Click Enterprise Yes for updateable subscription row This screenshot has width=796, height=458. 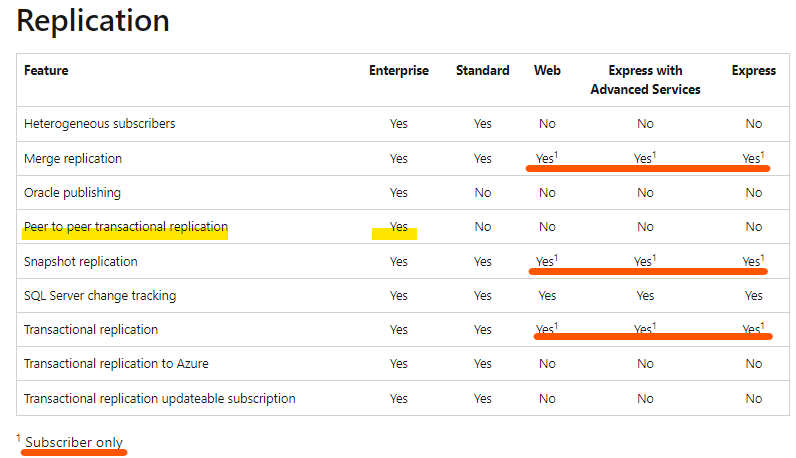(399, 399)
